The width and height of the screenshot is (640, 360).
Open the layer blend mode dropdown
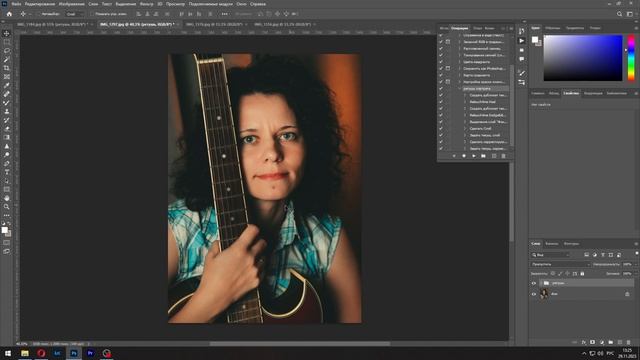pyautogui.click(x=561, y=264)
